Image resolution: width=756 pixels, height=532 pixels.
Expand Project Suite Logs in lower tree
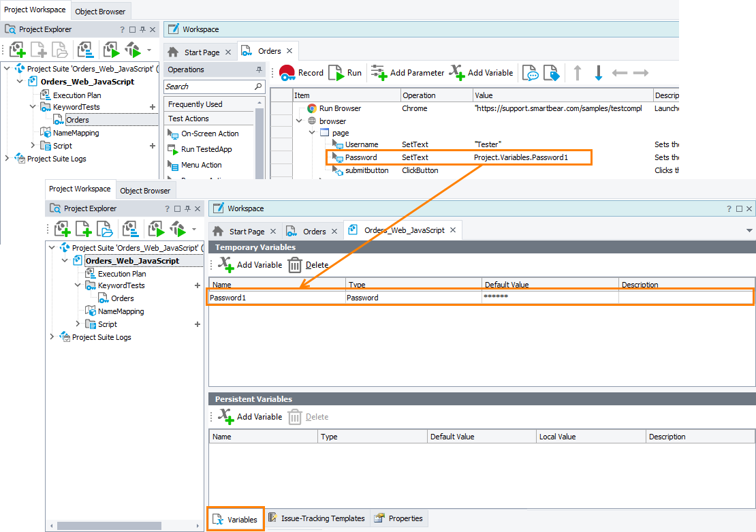click(52, 337)
